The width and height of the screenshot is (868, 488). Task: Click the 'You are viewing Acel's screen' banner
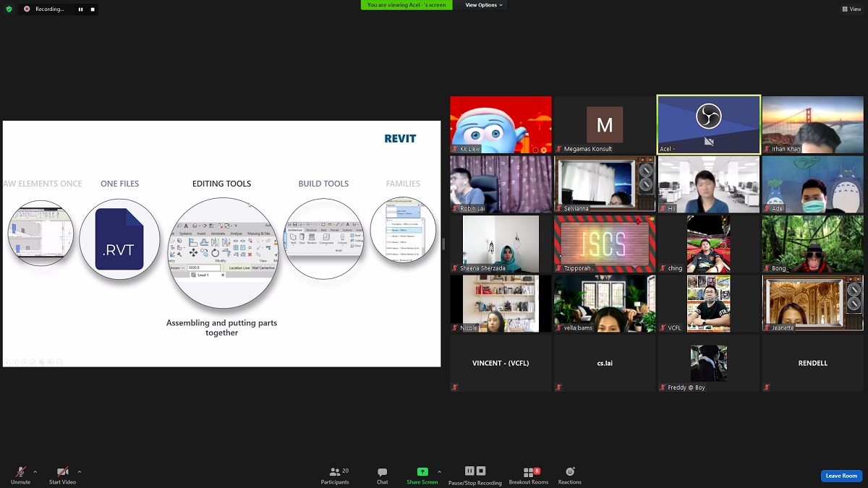[407, 5]
